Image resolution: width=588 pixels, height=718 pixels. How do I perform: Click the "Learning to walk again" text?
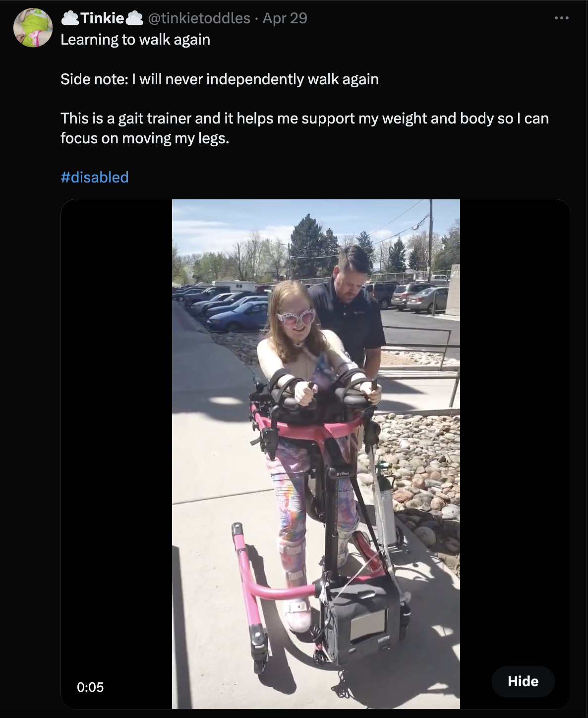tap(135, 40)
